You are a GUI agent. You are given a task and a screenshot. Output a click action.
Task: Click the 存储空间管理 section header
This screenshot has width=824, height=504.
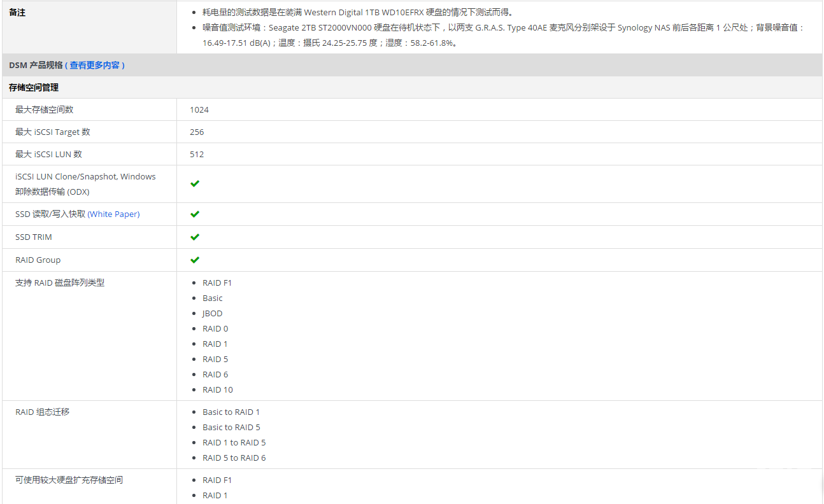34,87
